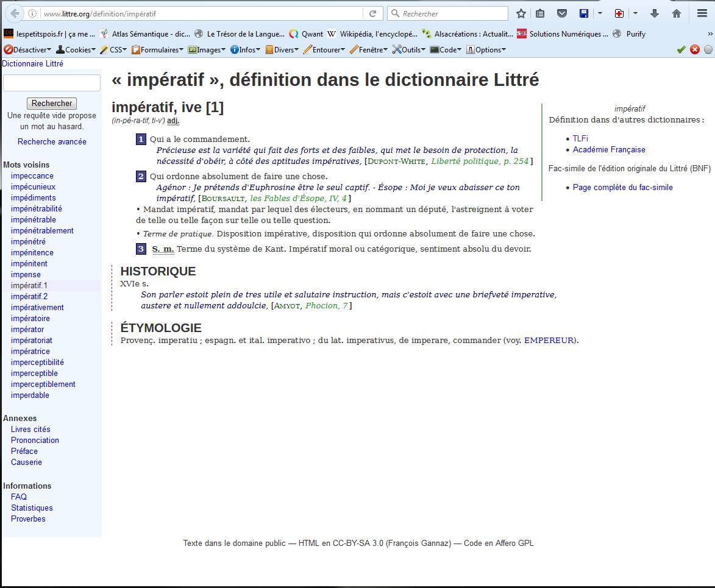
Task: Click the browser back arrow button
Action: [14, 13]
